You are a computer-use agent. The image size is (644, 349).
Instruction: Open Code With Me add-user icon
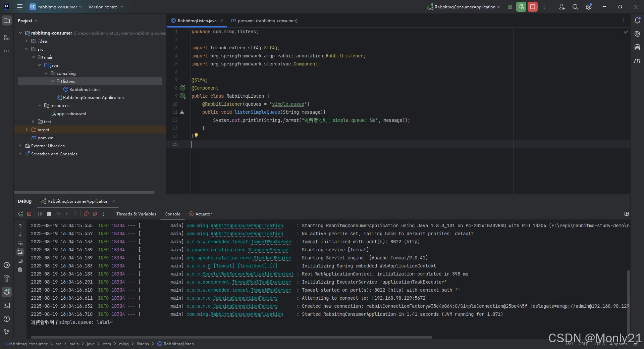click(x=562, y=7)
